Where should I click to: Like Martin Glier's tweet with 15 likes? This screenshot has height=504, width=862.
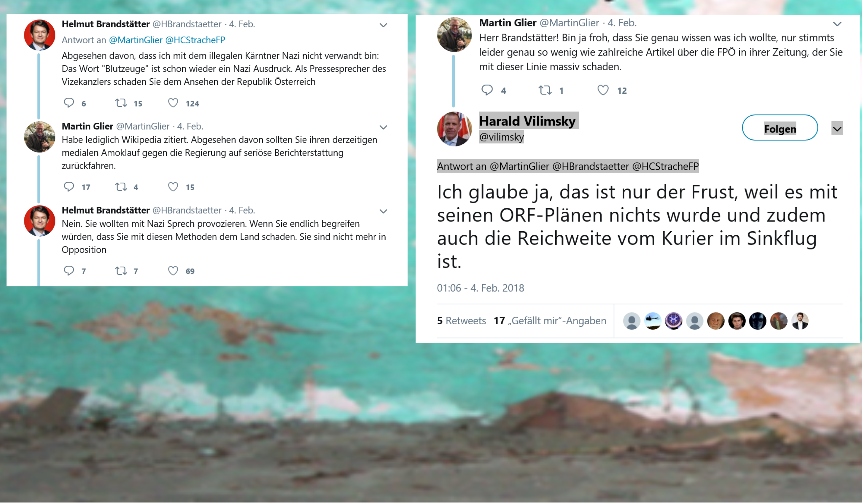(x=173, y=187)
